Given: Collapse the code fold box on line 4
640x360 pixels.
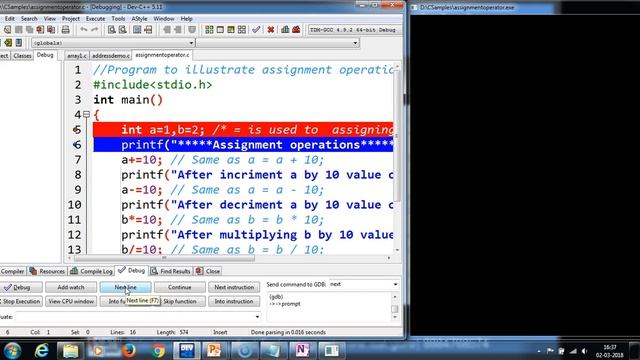Looking at the screenshot, I should 87,115.
